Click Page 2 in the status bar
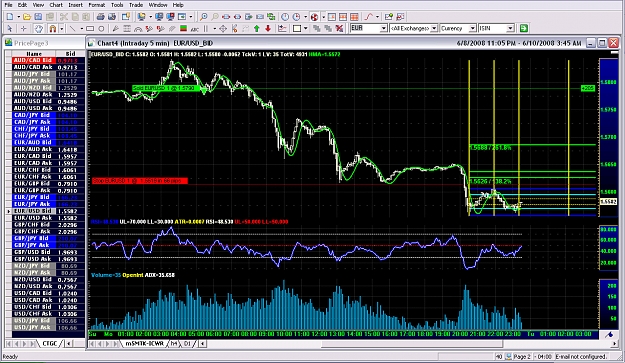 [x=522, y=357]
